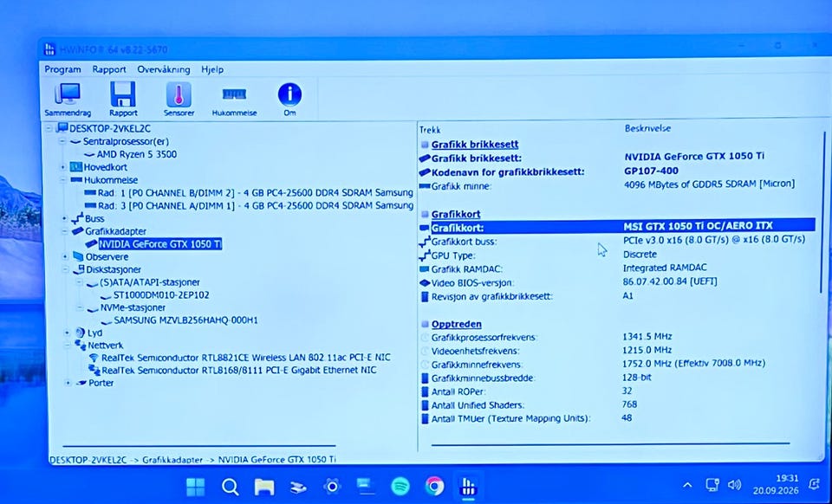This screenshot has width=832, height=504.
Task: Open the Windows Start menu
Action: (x=196, y=487)
